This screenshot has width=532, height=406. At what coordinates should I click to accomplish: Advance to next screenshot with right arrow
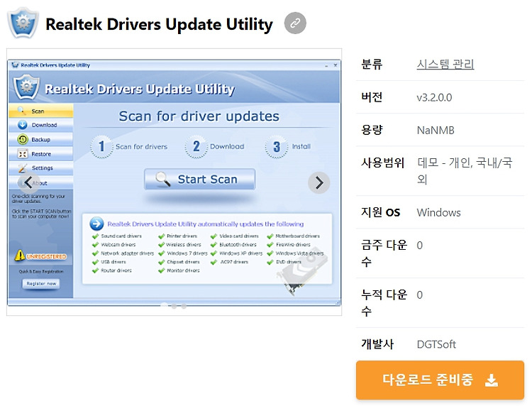click(x=319, y=182)
